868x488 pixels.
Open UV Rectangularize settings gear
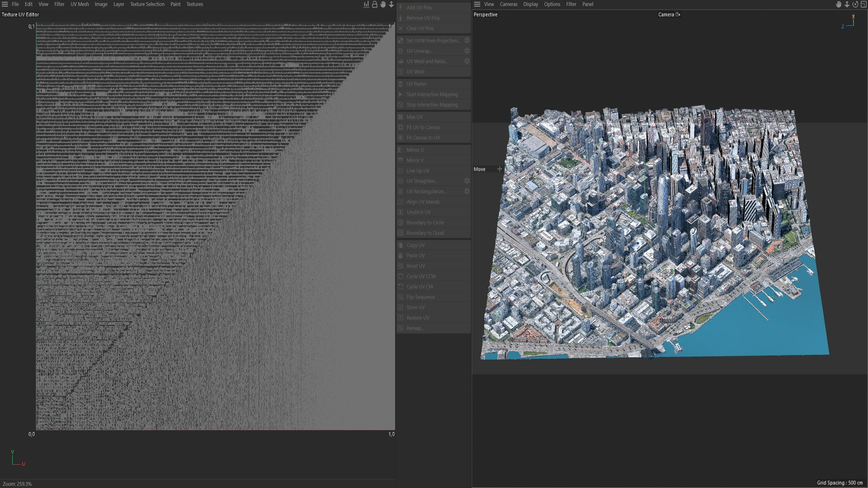click(467, 191)
